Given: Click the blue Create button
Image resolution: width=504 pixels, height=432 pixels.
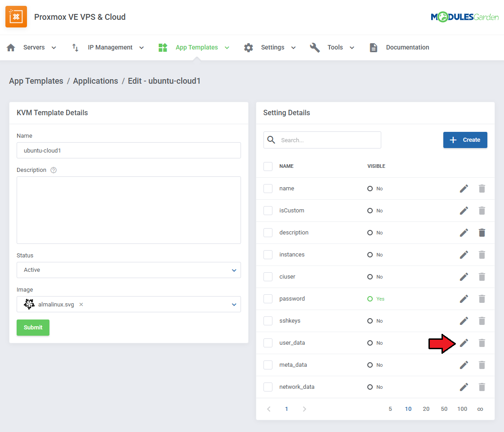Looking at the screenshot, I should (465, 140).
